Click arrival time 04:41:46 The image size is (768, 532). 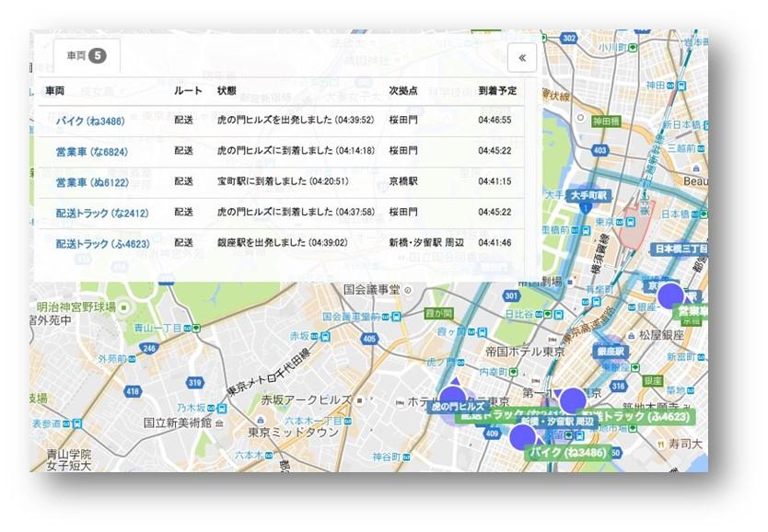pyautogui.click(x=495, y=242)
